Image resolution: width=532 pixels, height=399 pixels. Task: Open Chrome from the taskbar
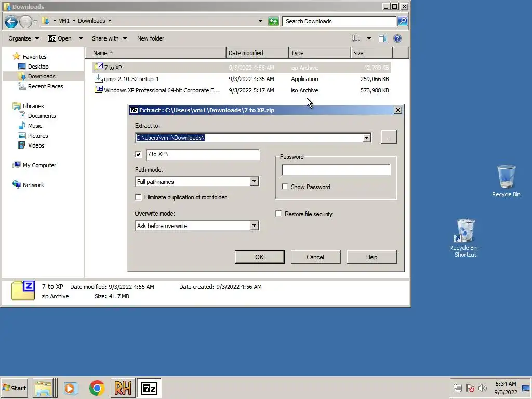pos(97,388)
